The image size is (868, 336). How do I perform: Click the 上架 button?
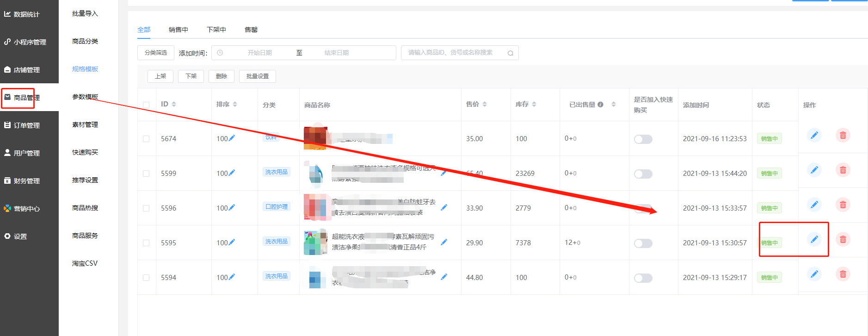tap(160, 76)
